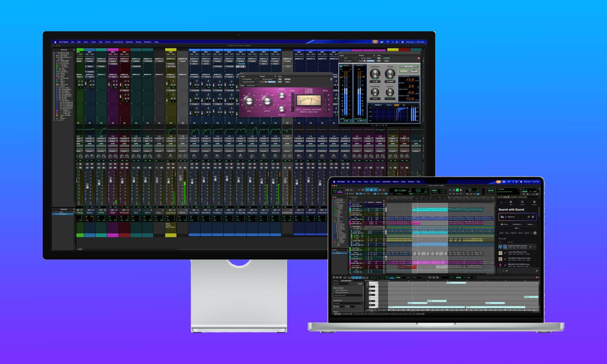Click the Zoomer magnifier tool in Edit window
Viewport: 607px width, 364px height.
tap(363, 190)
